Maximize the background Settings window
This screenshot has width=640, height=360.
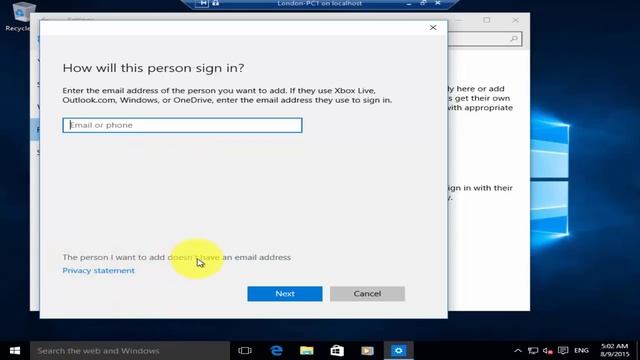coord(487,20)
